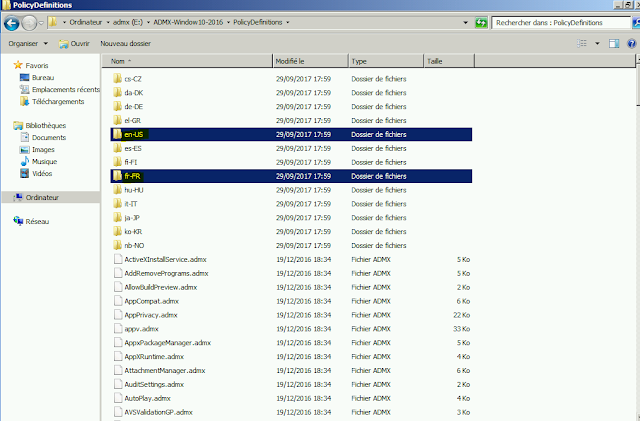Viewport: 640px width, 421px height.
Task: Select the cs-CZ folder icon
Action: click(118, 78)
